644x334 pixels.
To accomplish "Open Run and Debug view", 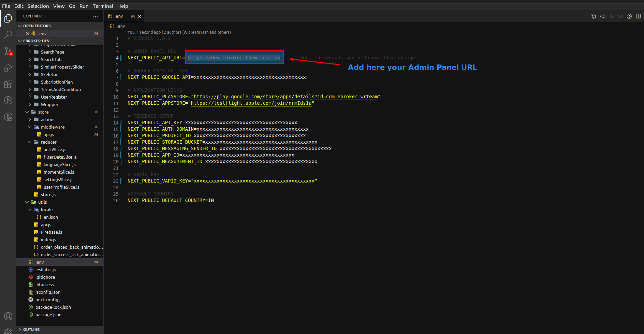I will 8,68.
